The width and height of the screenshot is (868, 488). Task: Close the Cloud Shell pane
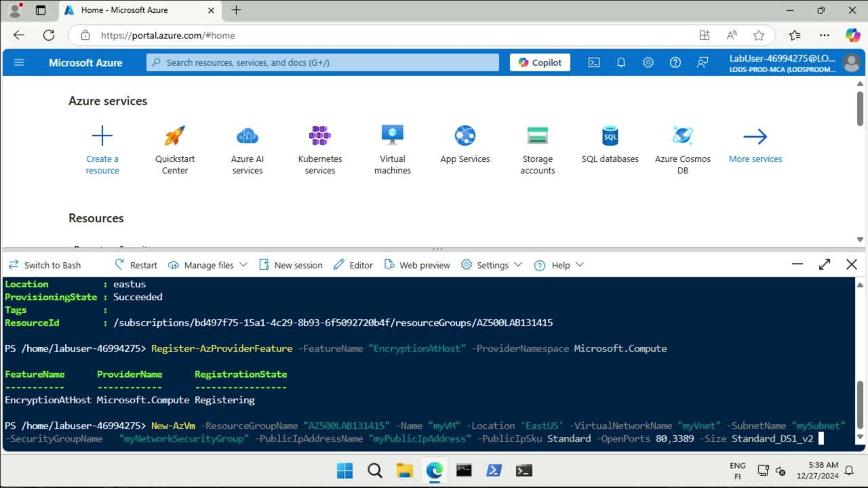point(852,265)
